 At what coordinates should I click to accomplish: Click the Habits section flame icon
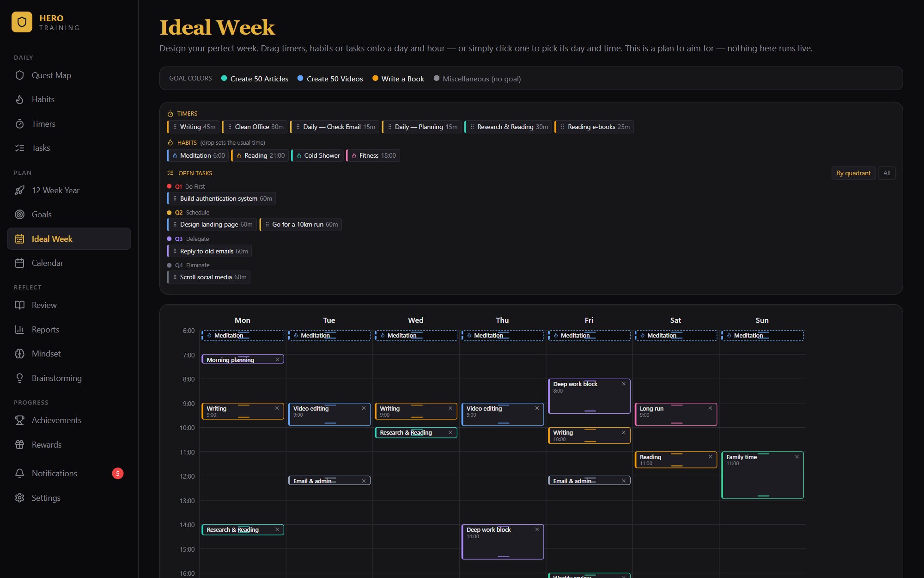170,142
